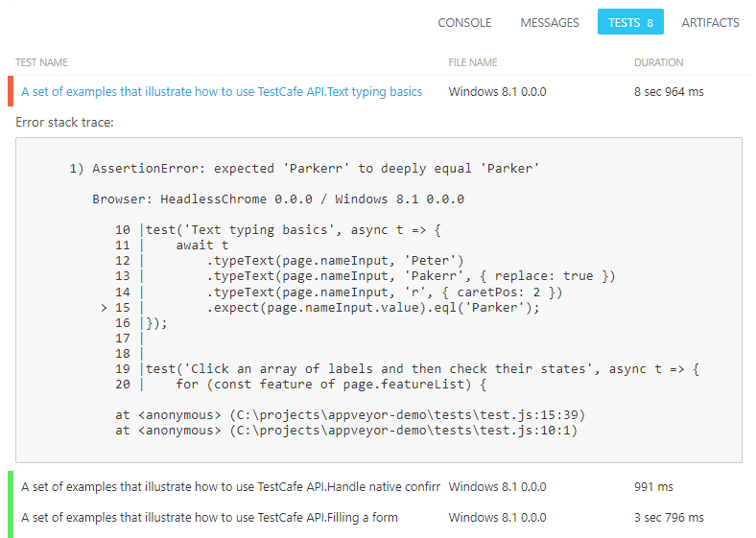
Task: Open the ARTIFACTS tab
Action: (710, 22)
